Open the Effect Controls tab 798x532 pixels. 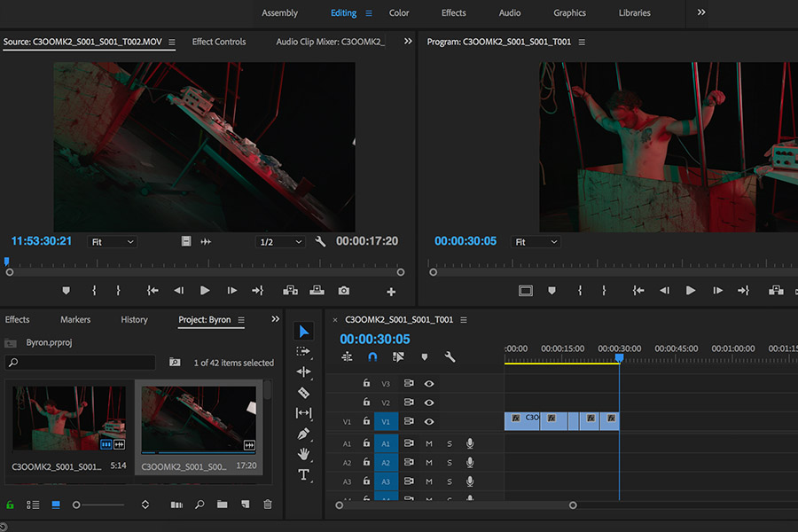coord(219,42)
